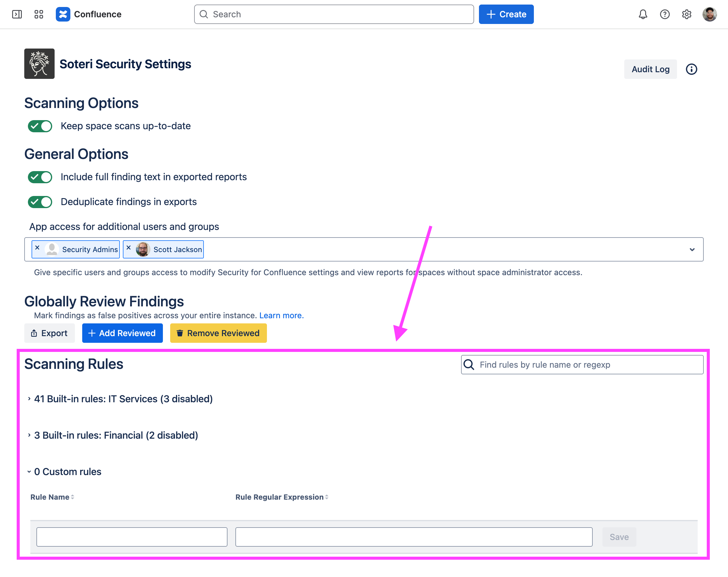Toggle Include full finding text option
Image resolution: width=728 pixels, height=577 pixels.
(x=40, y=177)
